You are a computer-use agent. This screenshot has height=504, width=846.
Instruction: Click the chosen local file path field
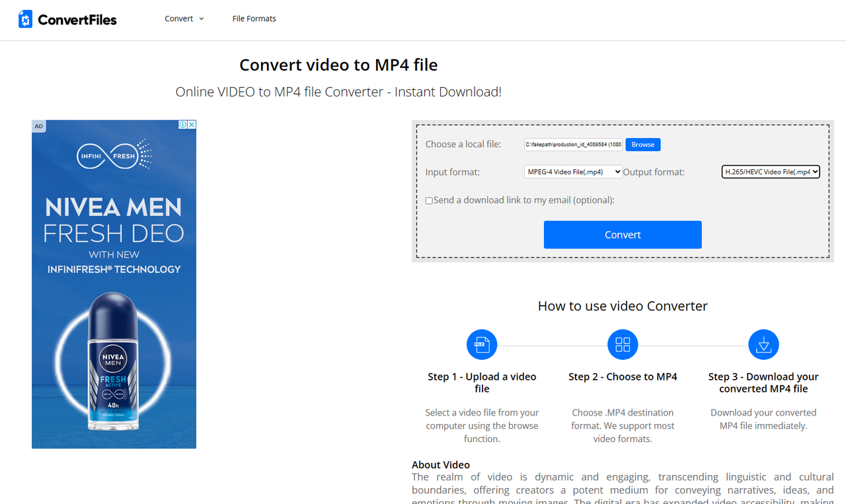(572, 144)
